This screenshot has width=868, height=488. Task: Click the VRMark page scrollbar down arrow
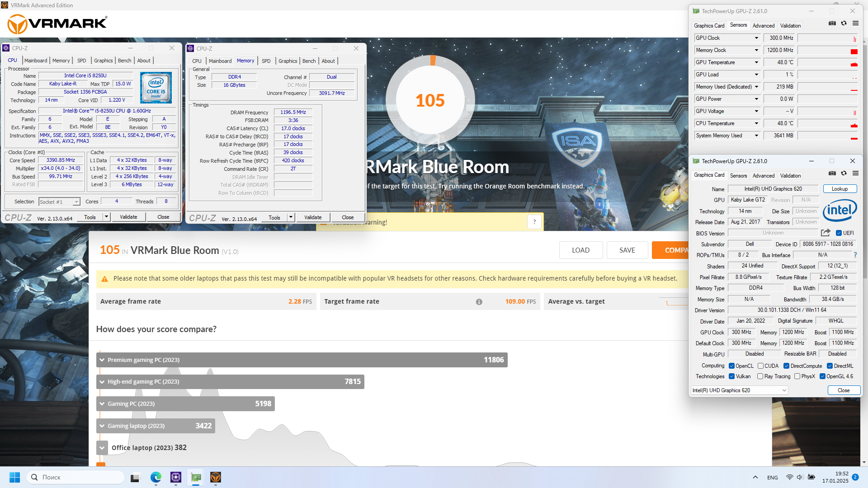(864, 463)
